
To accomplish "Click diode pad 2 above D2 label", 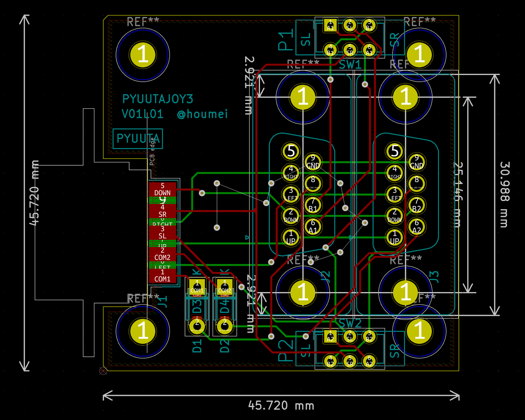I will [x=224, y=326].
